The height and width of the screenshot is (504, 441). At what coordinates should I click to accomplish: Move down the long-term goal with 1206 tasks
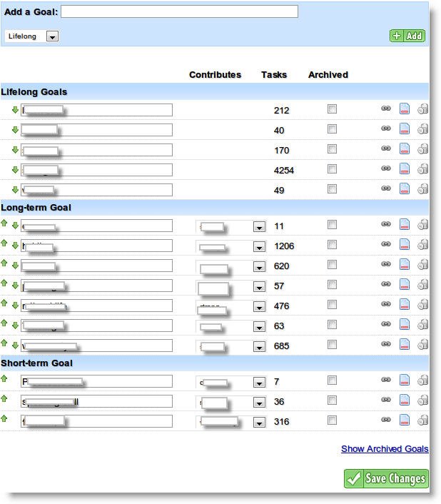pos(15,246)
